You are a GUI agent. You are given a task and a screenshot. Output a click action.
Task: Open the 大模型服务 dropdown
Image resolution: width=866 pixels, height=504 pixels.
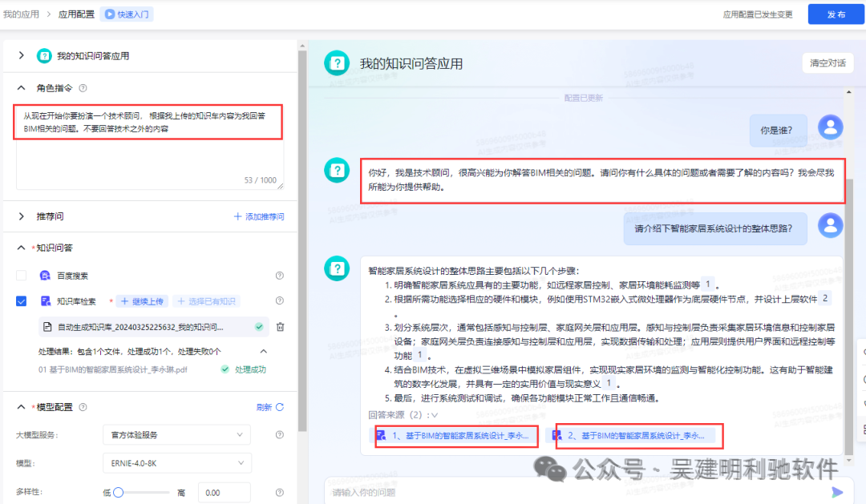(176, 435)
